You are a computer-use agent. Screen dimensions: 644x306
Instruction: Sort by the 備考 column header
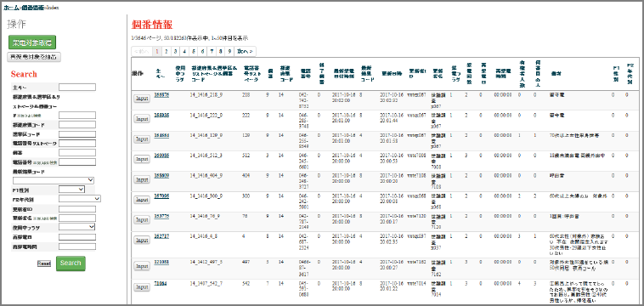556,73
